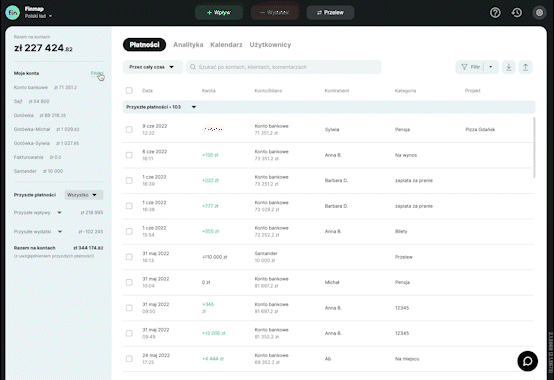The image size is (554, 380).
Task: Select the Gotówka-Sylwia account
Action: (x=46, y=143)
